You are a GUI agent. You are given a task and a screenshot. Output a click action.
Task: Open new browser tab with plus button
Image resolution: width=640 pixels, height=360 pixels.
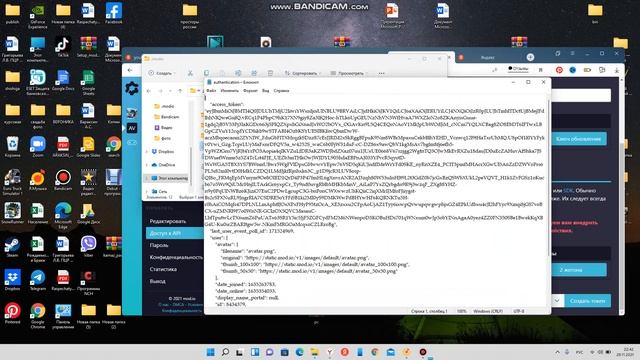[530, 57]
